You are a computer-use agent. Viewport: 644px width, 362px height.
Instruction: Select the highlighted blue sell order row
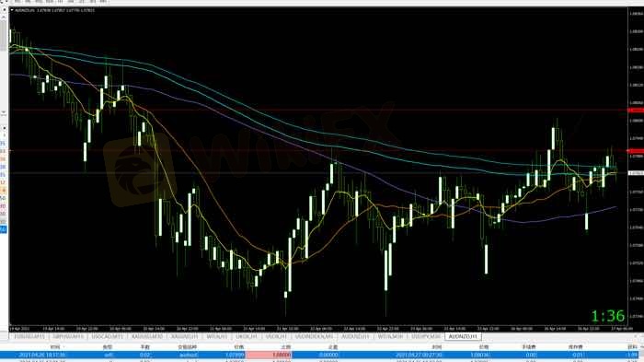[x=322, y=355]
